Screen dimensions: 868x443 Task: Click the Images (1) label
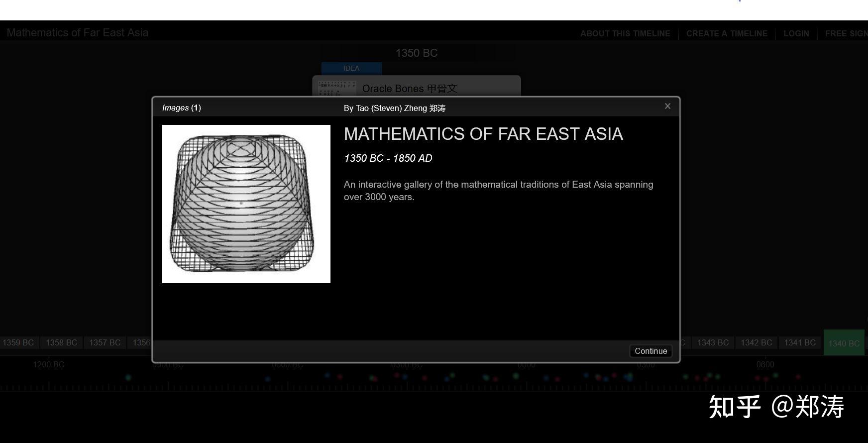pos(182,108)
